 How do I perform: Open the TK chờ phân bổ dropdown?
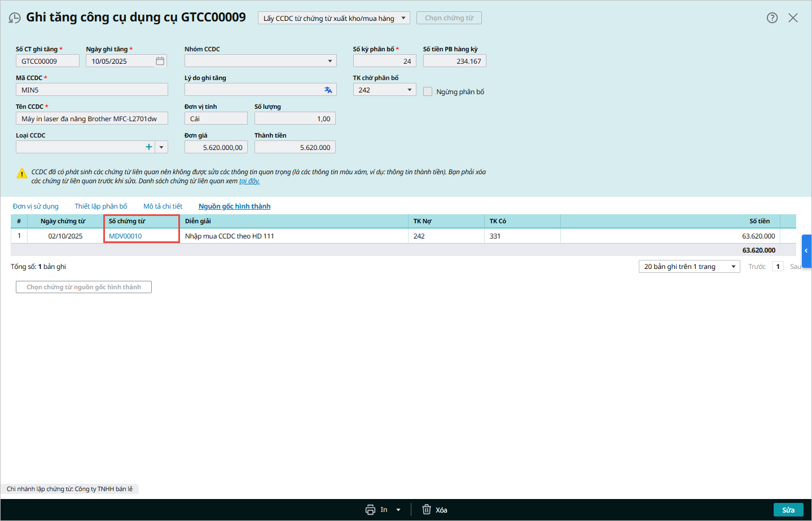[x=409, y=90]
